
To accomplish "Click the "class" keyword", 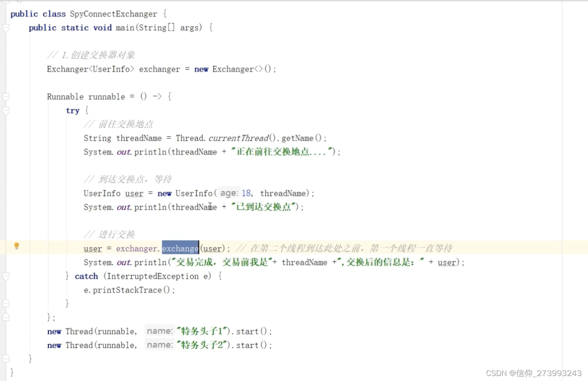I will click(x=54, y=14).
